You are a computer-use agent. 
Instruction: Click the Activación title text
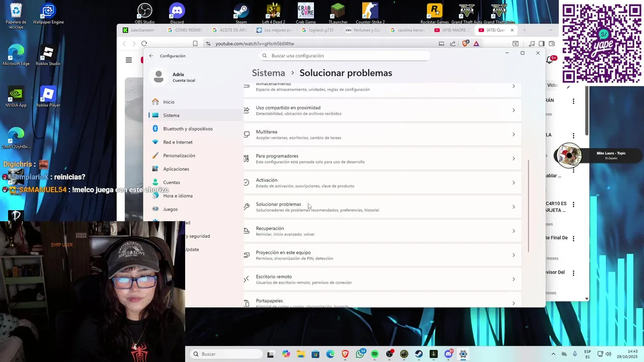point(266,180)
